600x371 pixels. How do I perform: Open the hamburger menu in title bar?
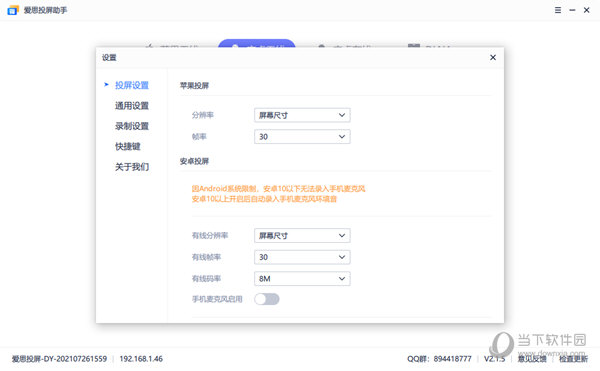[558, 10]
